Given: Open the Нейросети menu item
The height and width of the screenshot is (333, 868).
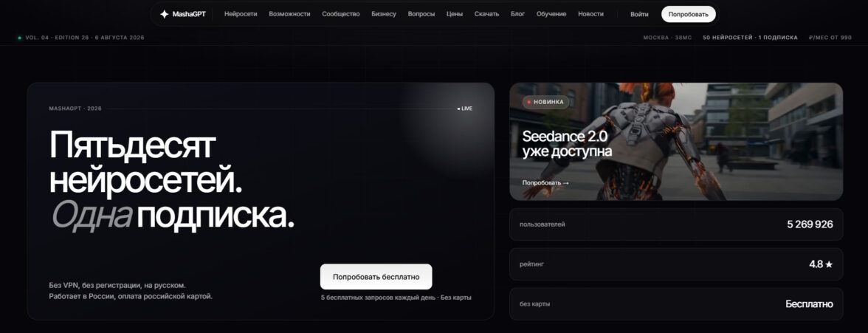Looking at the screenshot, I should coord(241,14).
